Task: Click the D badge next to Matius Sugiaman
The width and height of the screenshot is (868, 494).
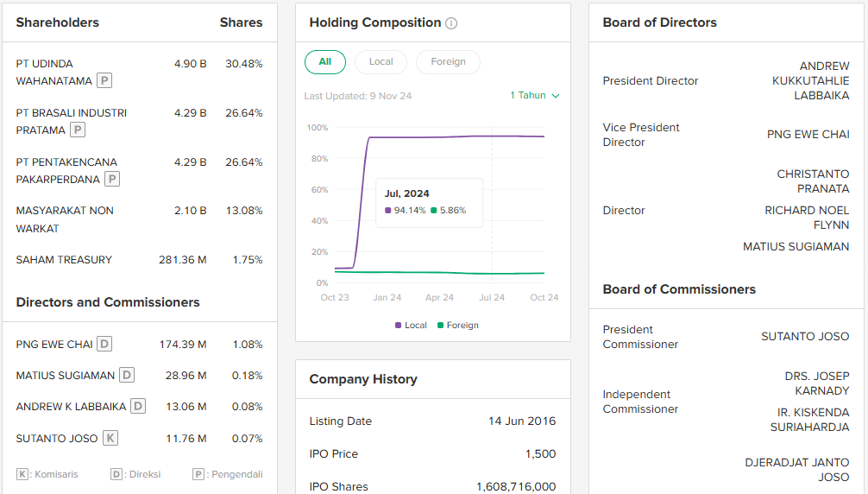Action: pos(127,376)
